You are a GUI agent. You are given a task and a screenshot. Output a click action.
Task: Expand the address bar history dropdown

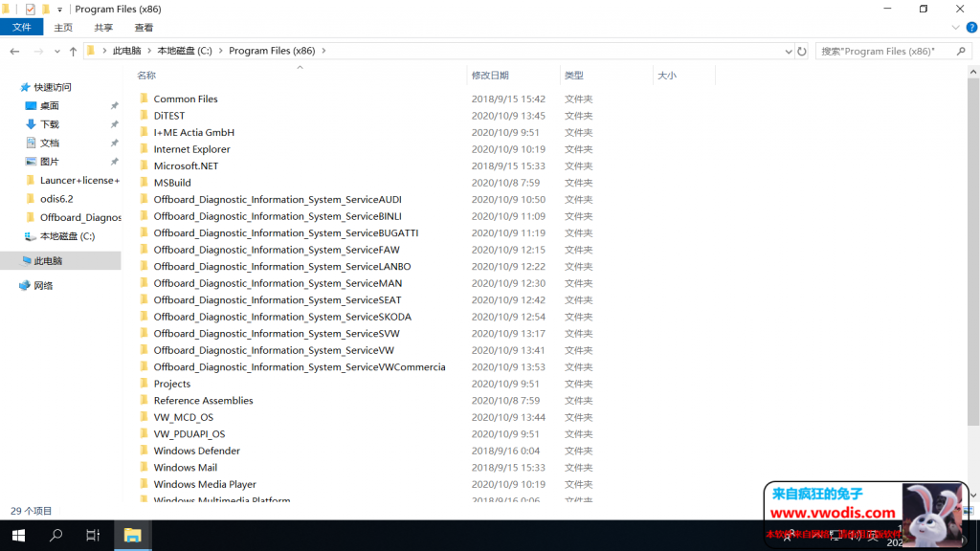click(787, 52)
